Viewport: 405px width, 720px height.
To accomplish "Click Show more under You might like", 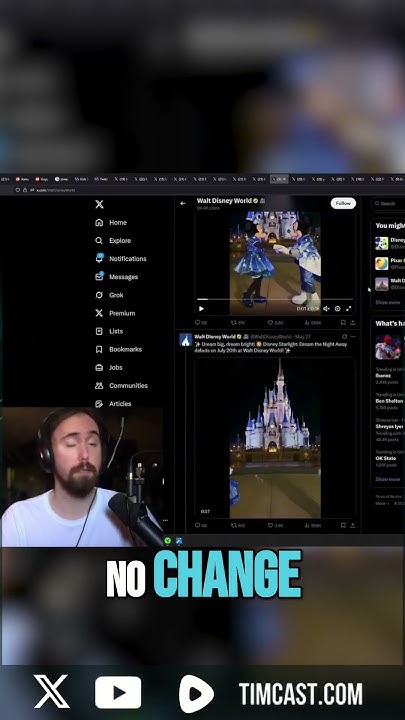I will point(388,303).
